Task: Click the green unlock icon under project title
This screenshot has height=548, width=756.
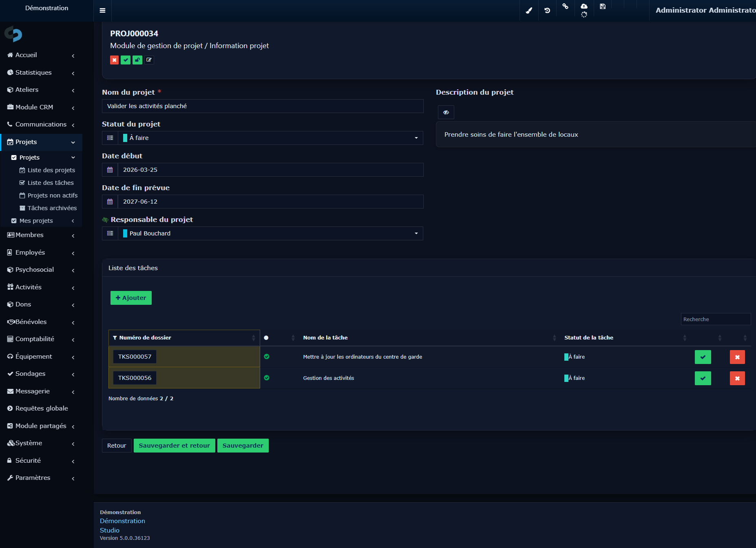Action: [137, 60]
